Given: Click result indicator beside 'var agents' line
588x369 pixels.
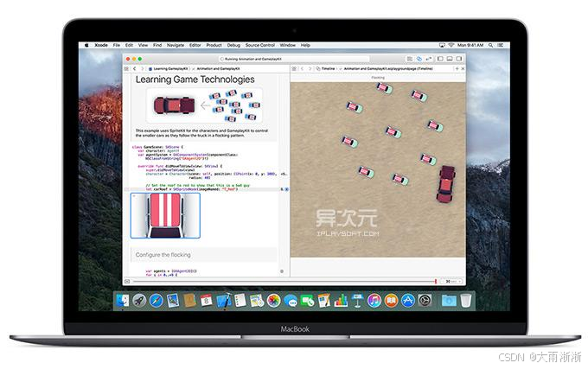Looking at the screenshot, I should 282,271.
